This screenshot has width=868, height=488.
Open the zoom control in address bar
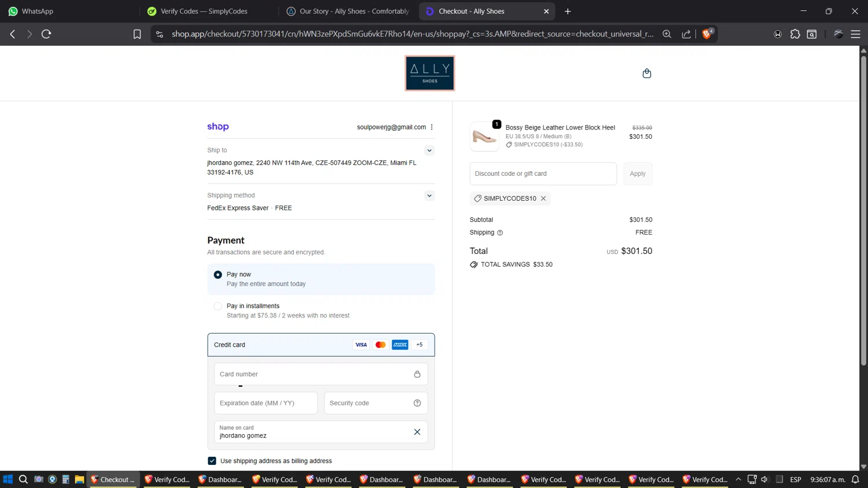click(667, 34)
